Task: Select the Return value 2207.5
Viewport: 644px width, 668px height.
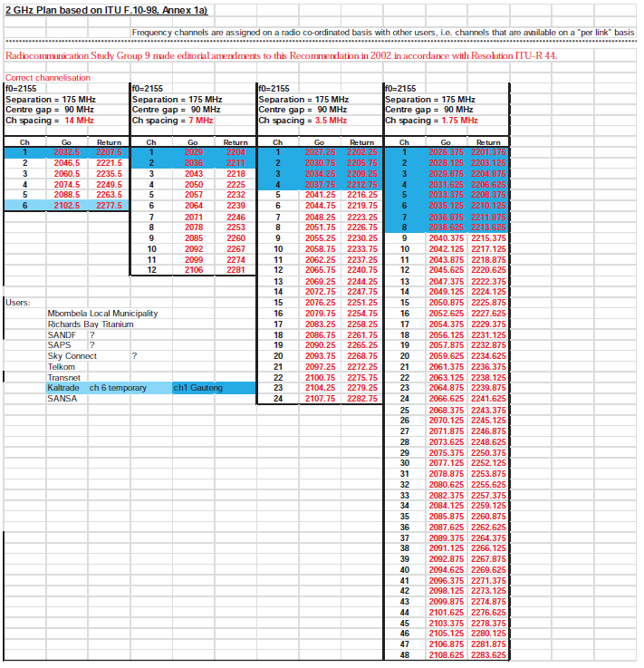Action: coord(109,152)
